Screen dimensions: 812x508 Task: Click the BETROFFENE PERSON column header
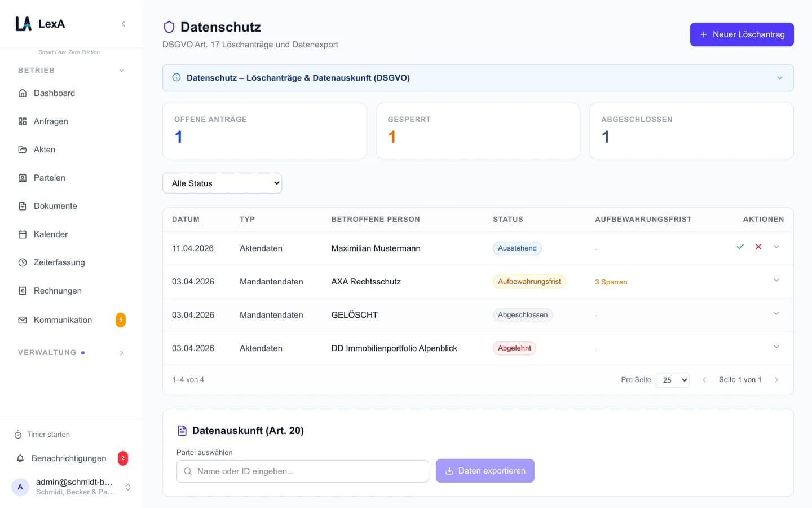coord(376,220)
